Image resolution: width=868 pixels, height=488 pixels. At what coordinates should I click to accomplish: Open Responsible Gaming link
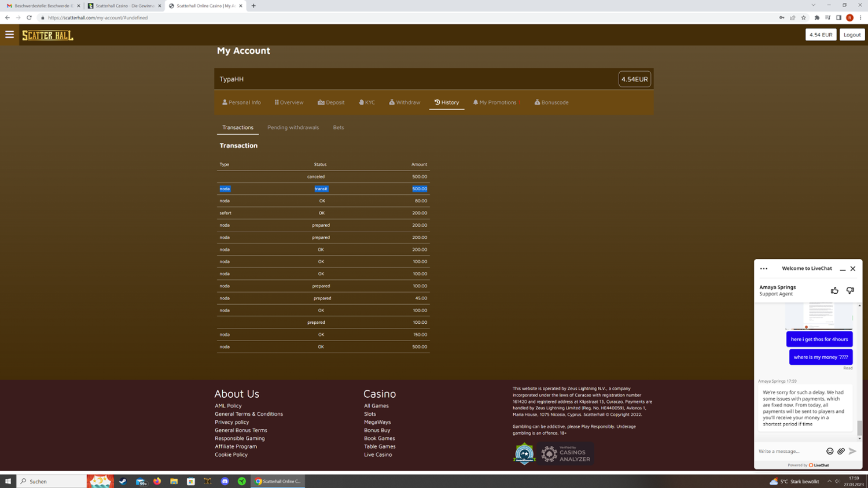[240, 438]
